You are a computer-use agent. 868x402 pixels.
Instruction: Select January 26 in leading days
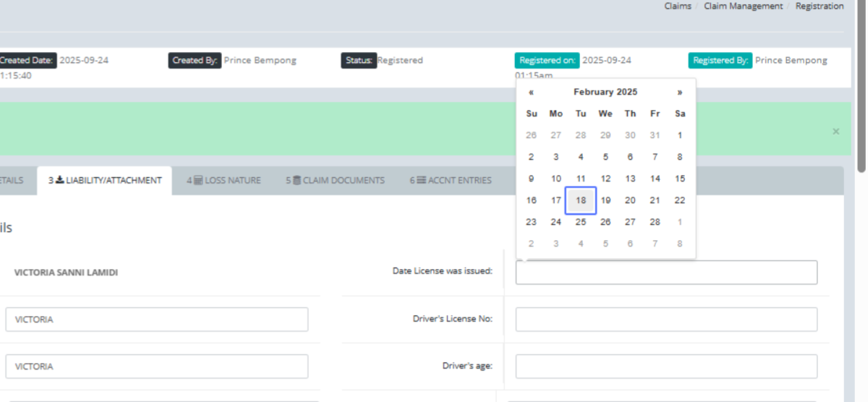531,135
